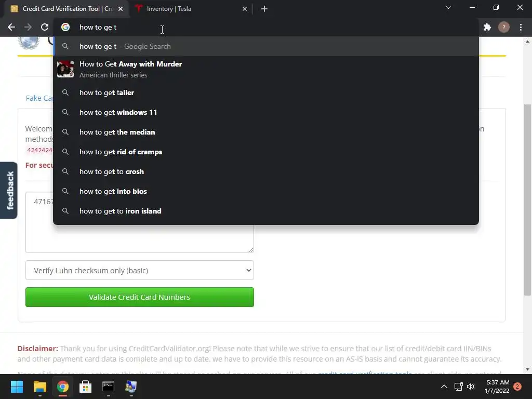Image resolution: width=532 pixels, height=399 pixels.
Task: Open the Chrome profile avatar
Action: click(504, 27)
